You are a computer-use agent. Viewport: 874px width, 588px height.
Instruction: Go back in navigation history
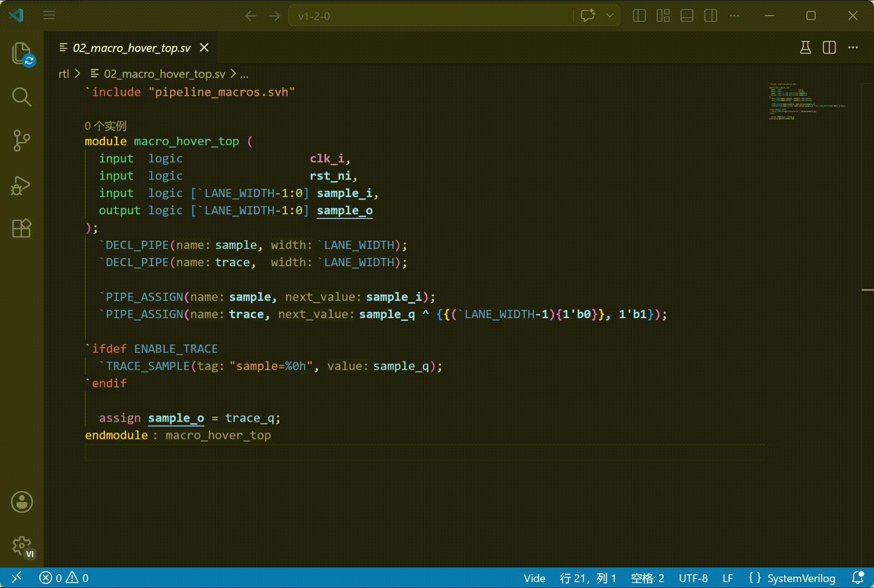click(250, 16)
